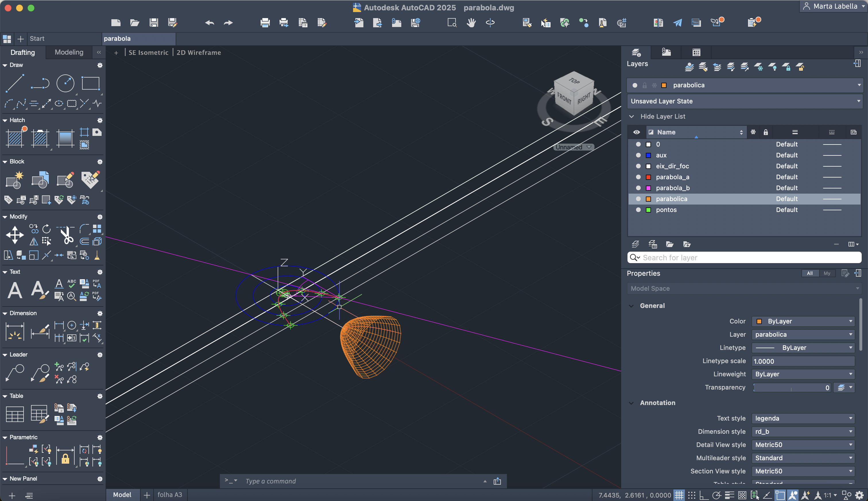Click Hide Layer List
Screen dimensions: 868x501
point(662,116)
